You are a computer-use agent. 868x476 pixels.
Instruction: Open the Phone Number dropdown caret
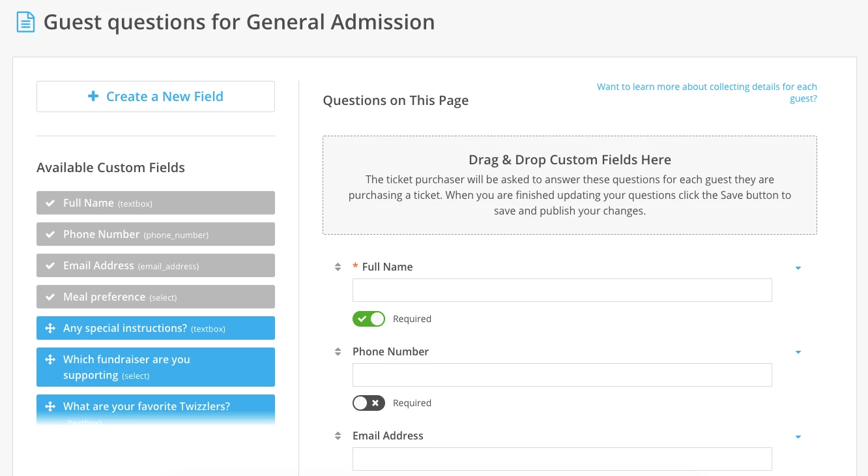[x=798, y=352]
